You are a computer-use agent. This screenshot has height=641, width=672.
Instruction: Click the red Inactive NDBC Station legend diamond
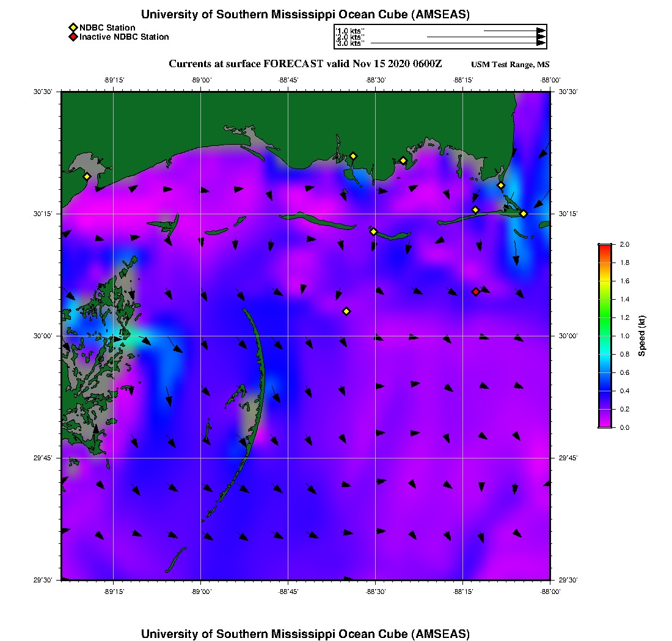[73, 37]
